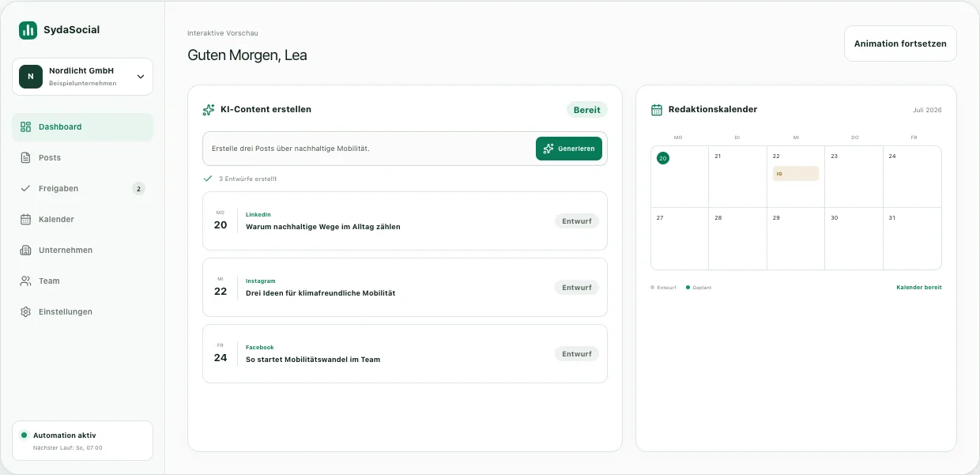Select calendar day 27

pos(680,239)
